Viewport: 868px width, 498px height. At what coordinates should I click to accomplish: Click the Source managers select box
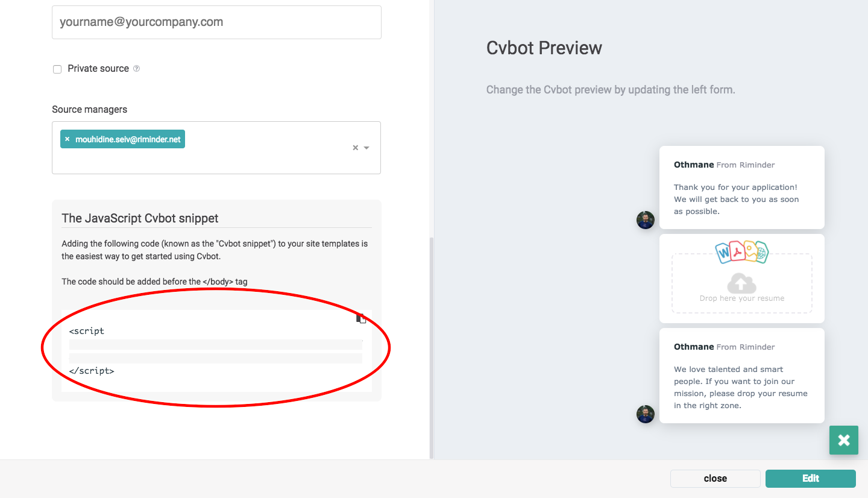[x=216, y=148]
